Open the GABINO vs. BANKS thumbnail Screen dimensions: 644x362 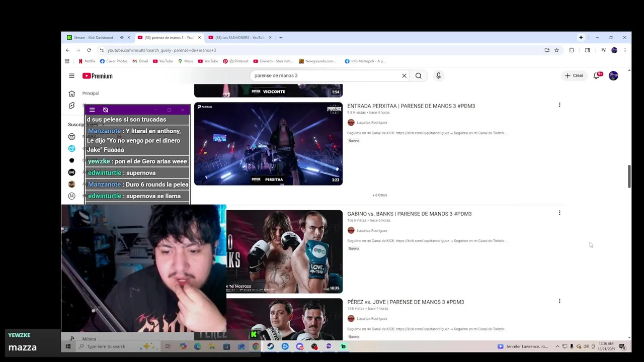tap(284, 251)
